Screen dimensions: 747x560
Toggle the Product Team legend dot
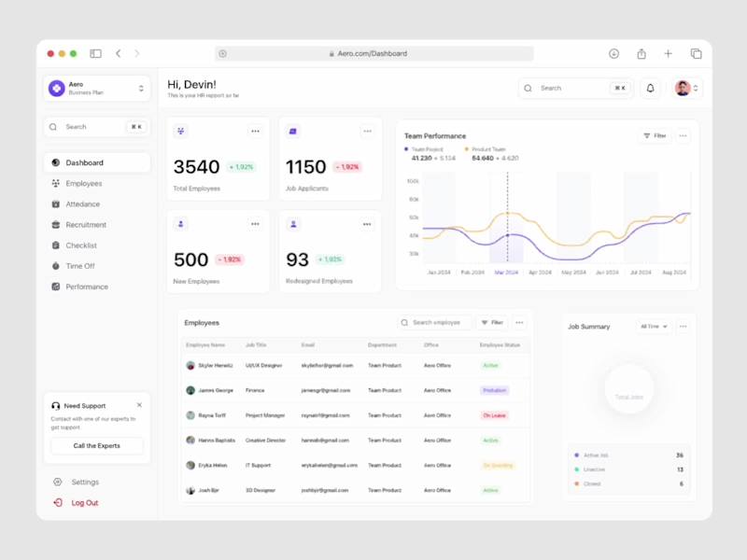[467, 149]
